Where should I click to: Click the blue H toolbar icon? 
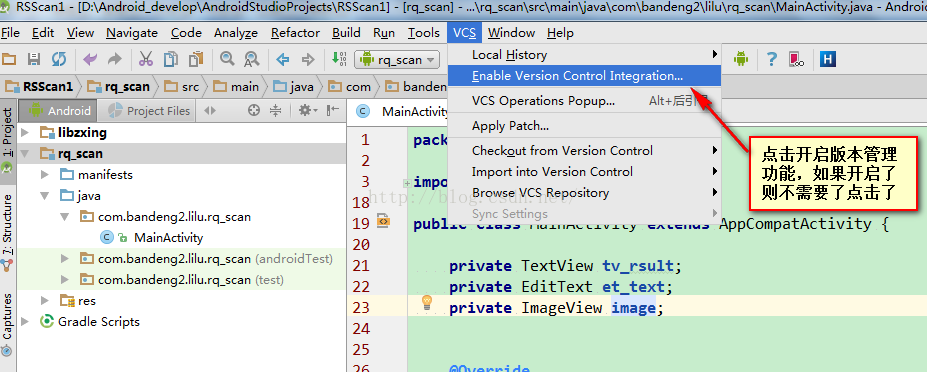point(828,59)
